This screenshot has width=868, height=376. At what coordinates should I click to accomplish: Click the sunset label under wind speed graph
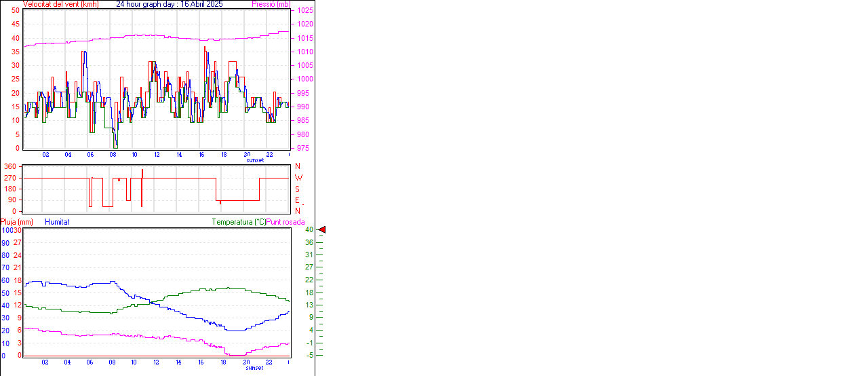click(x=255, y=160)
